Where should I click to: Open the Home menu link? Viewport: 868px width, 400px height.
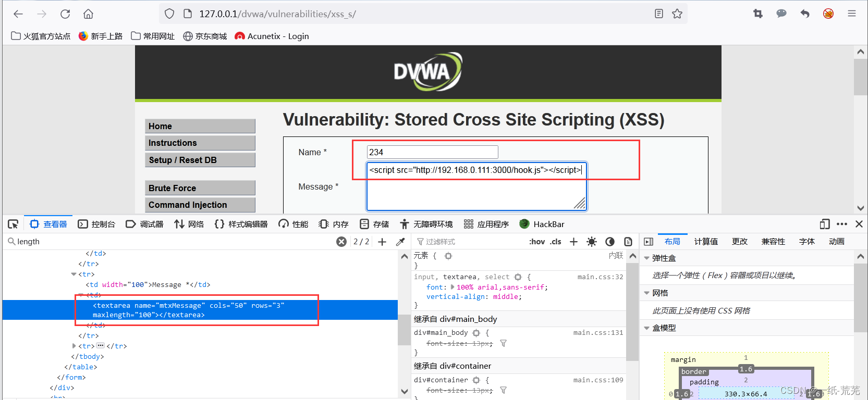tap(200, 126)
